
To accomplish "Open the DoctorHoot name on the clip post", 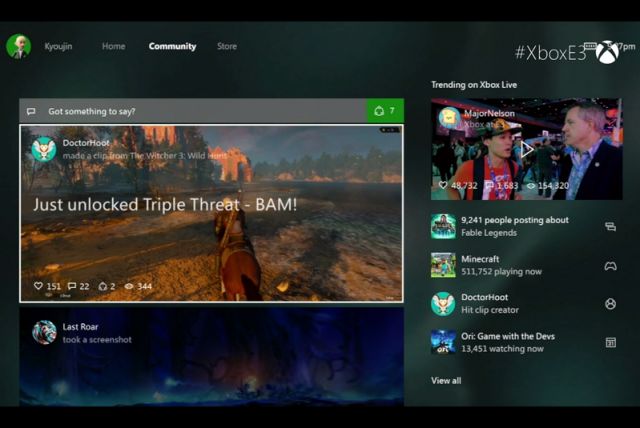I will coord(86,143).
